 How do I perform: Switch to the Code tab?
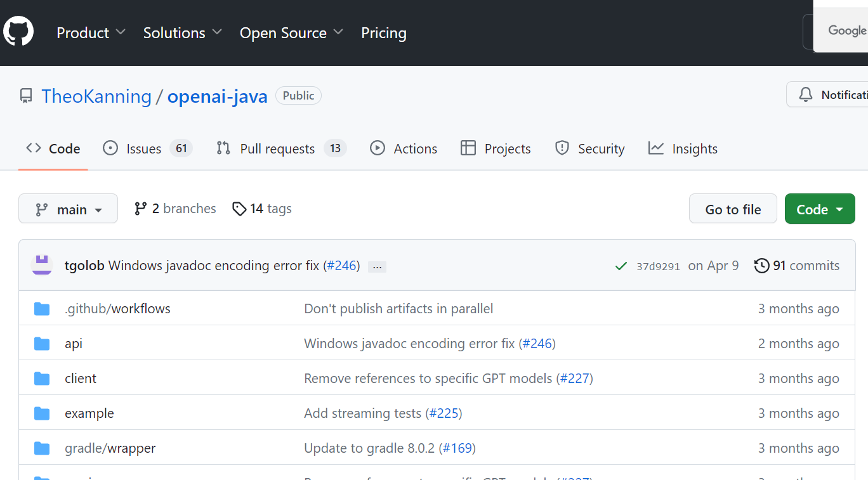(53, 148)
